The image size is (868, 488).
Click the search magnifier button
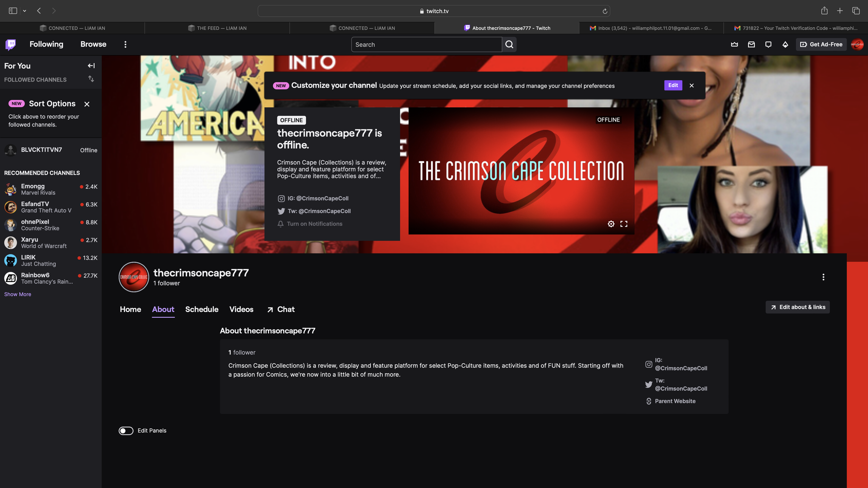509,44
